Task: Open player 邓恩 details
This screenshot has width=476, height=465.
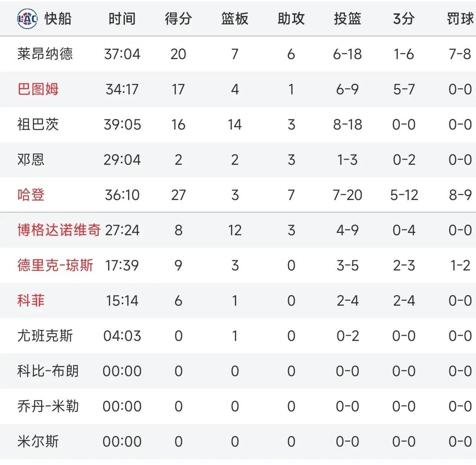Action: coord(31,159)
